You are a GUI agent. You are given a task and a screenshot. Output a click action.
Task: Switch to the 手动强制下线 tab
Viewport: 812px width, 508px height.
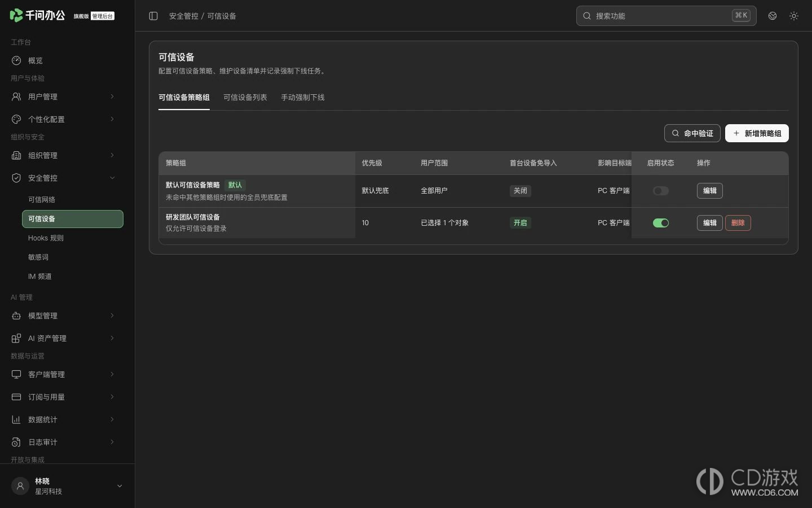(x=303, y=98)
